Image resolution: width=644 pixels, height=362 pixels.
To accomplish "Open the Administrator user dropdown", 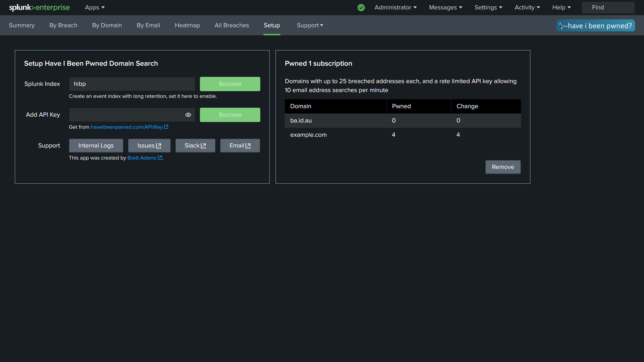I will (396, 8).
